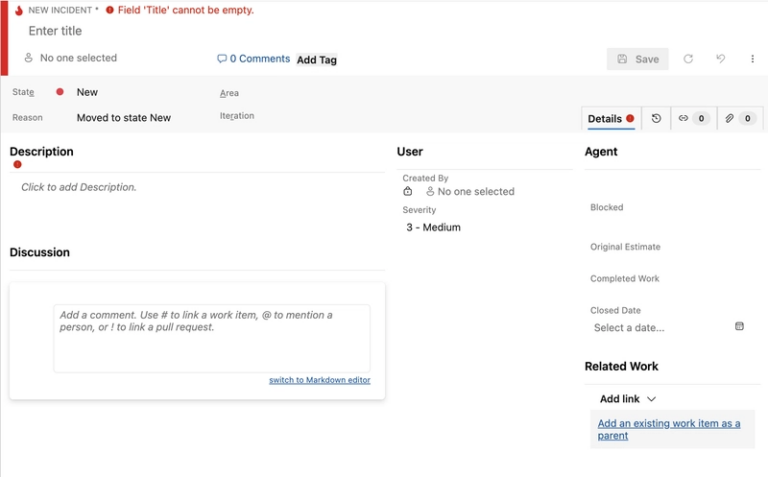Click the Original Estimate field label
768x477 pixels.
pyautogui.click(x=625, y=247)
